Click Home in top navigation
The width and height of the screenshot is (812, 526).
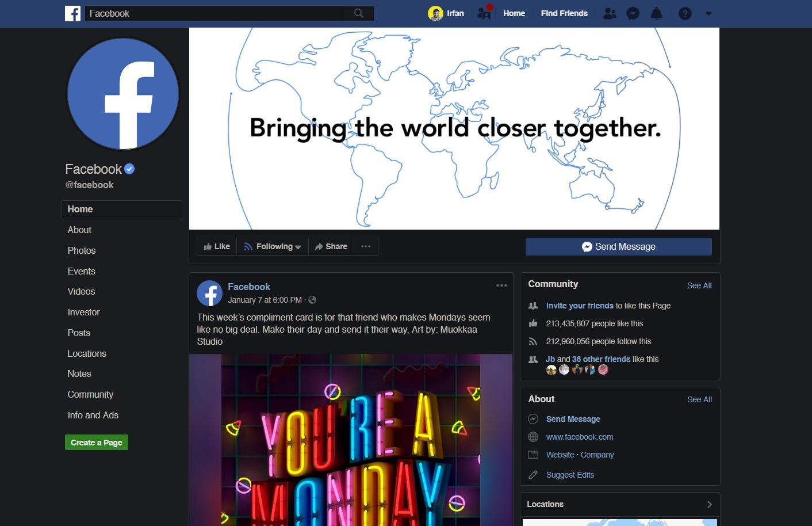(514, 13)
